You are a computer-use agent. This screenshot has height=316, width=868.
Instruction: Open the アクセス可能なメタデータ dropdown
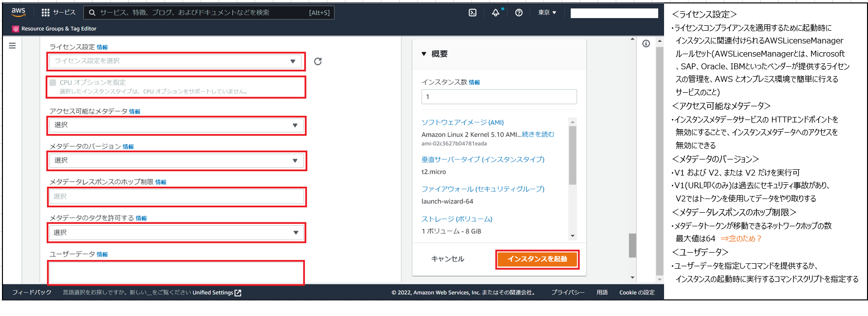[x=176, y=125]
